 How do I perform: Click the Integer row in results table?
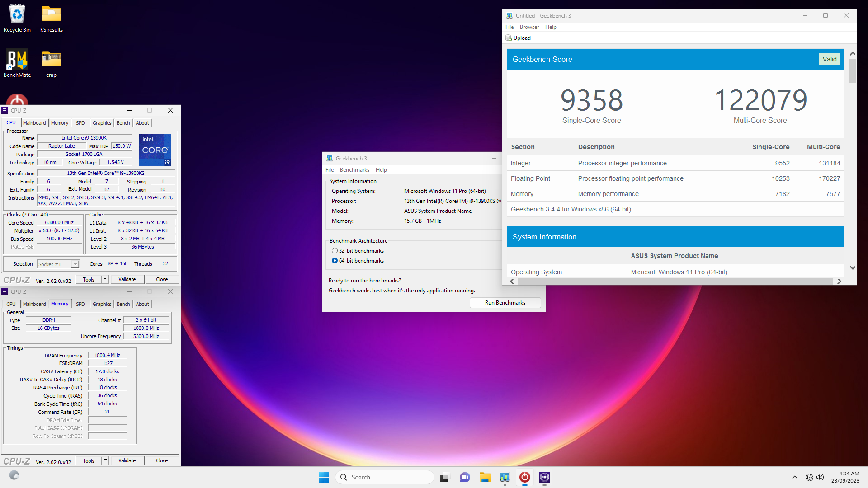675,163
